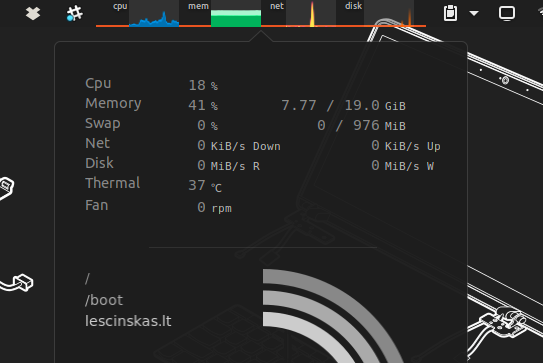The image size is (543, 363).
Task: Click the net traffic graph in top bar
Action: click(x=311, y=14)
